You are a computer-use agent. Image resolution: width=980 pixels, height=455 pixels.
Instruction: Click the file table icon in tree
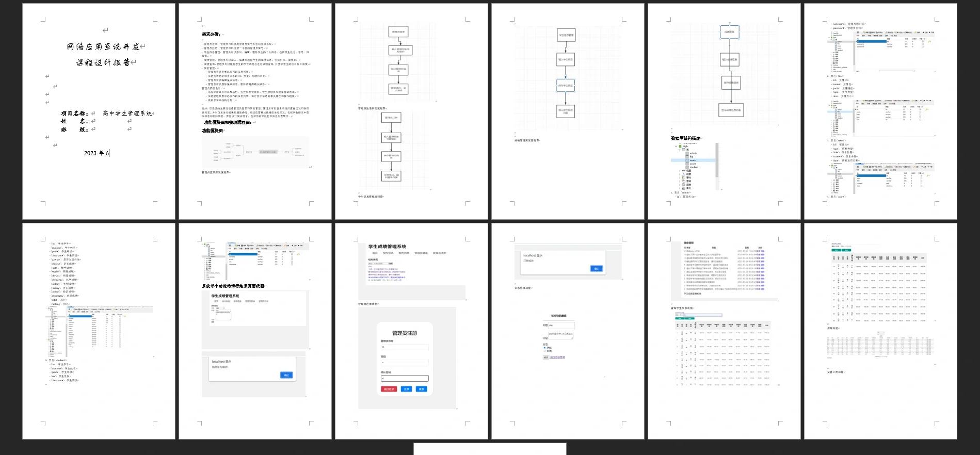(x=687, y=157)
